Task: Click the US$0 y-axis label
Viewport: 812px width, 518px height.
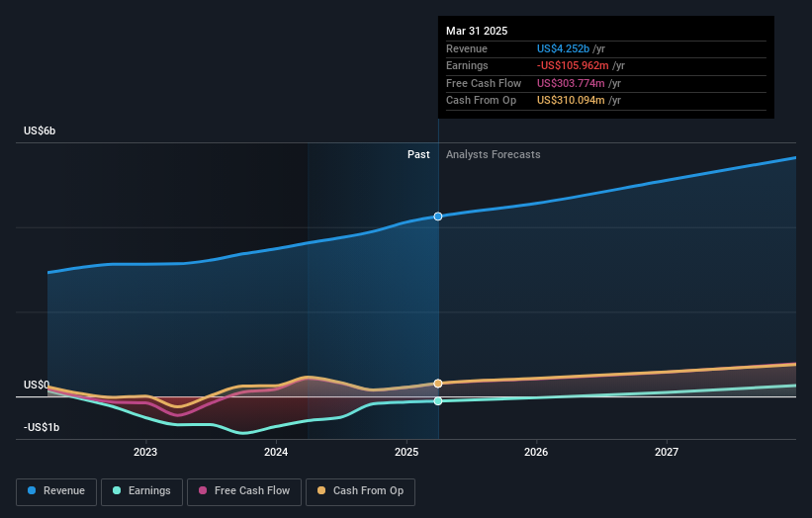Action: point(37,385)
